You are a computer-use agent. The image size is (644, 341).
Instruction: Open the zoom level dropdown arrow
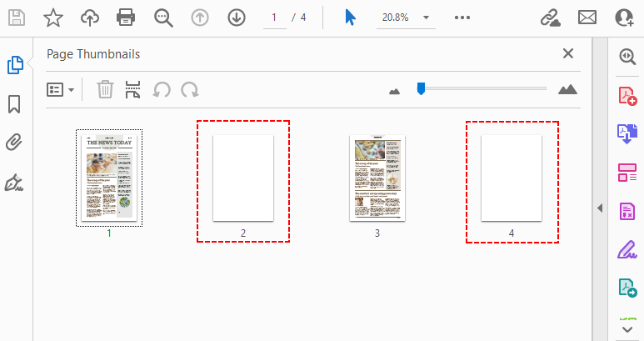[x=426, y=18]
